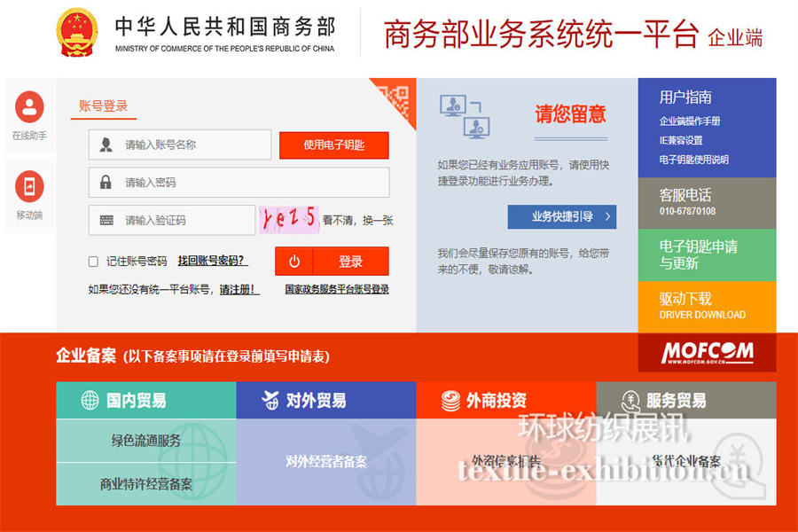Click the password input field
The image size is (798, 532).
tap(248, 183)
